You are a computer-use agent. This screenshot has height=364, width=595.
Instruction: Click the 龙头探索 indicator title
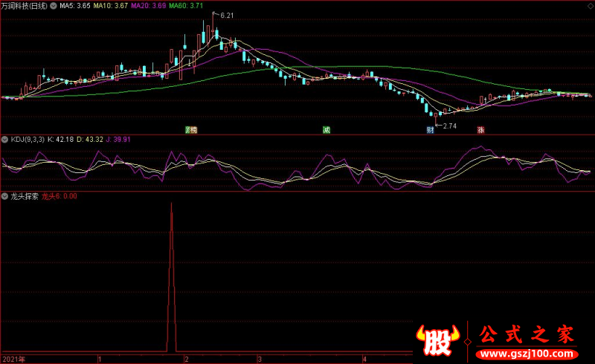tap(25, 196)
